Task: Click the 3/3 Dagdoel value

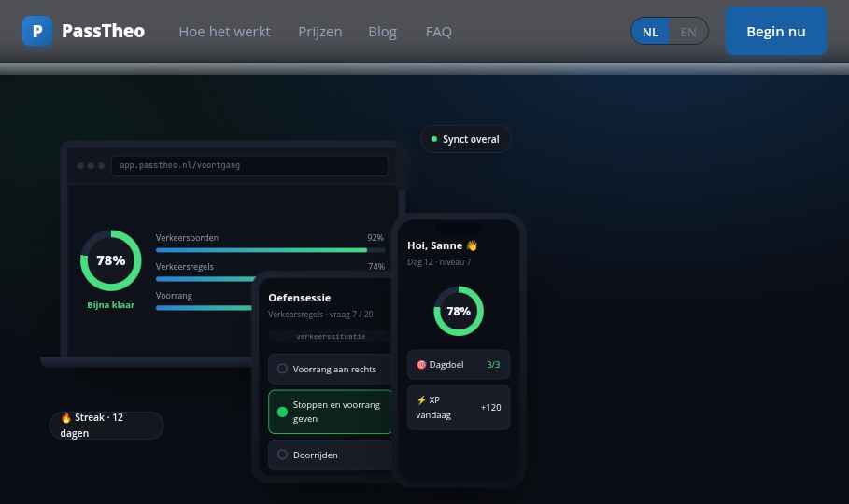Action: [493, 365]
